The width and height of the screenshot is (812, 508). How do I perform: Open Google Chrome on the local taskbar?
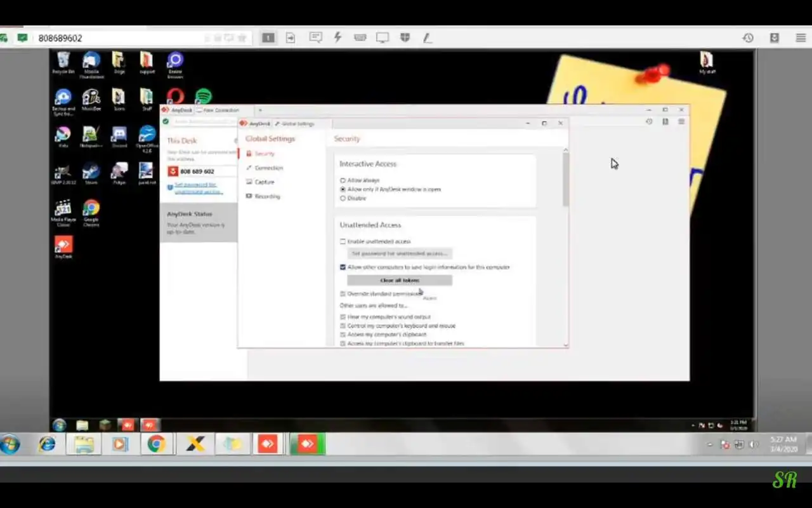click(157, 444)
